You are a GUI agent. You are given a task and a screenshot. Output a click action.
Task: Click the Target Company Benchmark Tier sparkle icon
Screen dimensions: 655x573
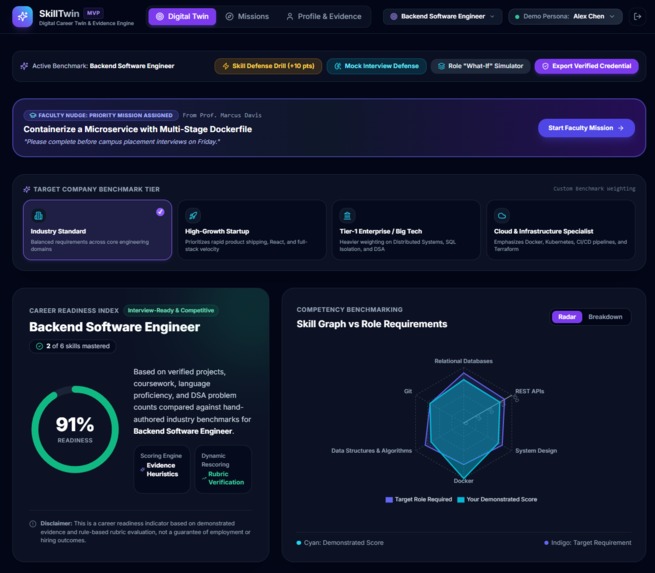[x=27, y=189]
